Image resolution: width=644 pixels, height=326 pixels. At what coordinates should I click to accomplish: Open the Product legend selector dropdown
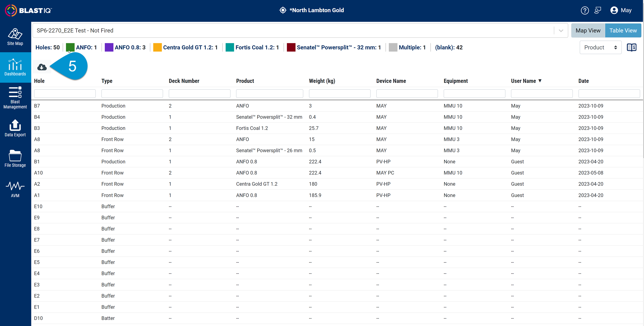pos(600,47)
